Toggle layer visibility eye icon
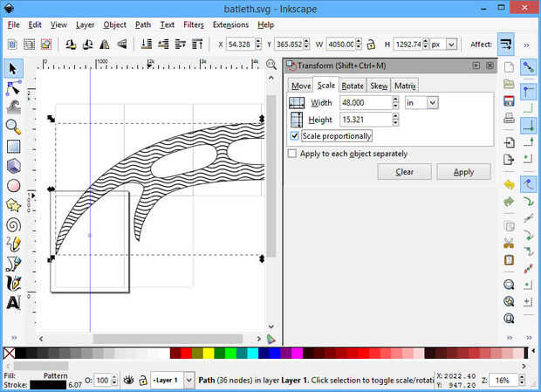This screenshot has width=541, height=392. coord(128,380)
